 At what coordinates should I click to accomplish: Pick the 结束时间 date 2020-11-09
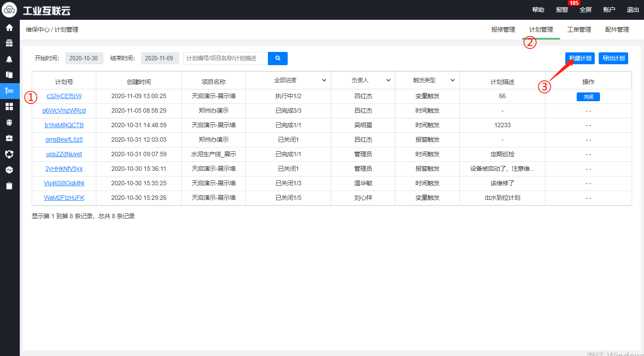tap(160, 59)
